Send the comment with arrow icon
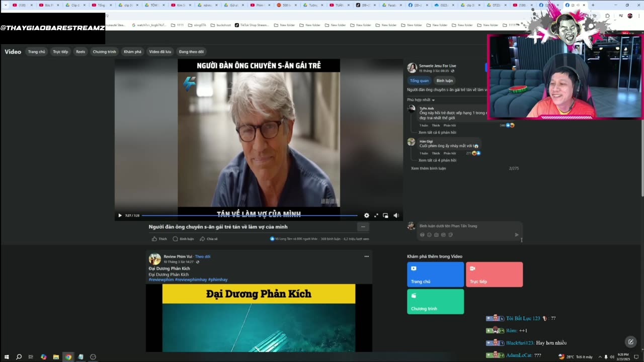The width and height of the screenshot is (644, 362). pos(516,235)
